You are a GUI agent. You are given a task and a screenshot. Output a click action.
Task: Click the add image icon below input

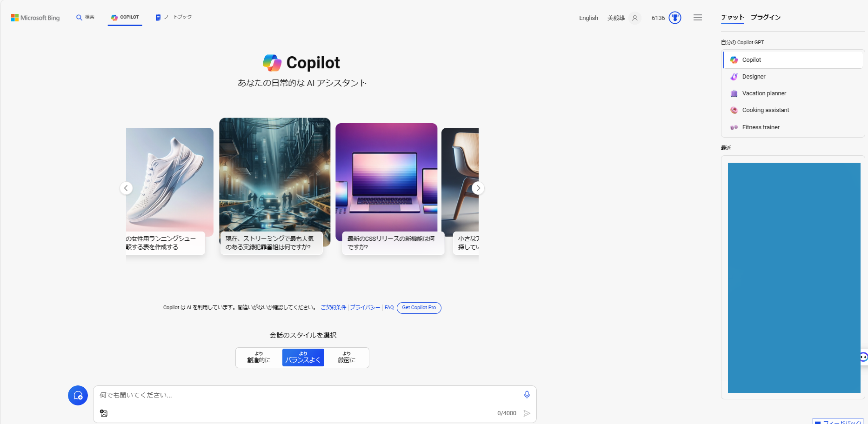click(104, 413)
